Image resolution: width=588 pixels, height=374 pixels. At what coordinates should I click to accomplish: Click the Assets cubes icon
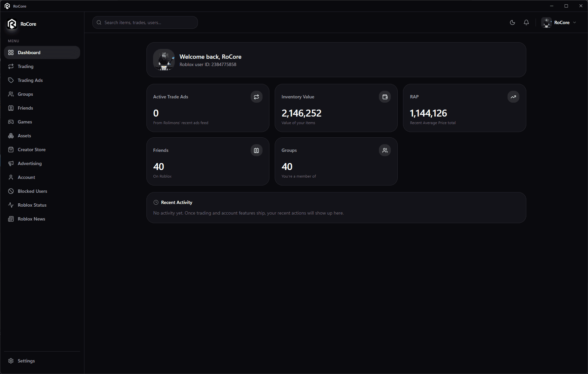tap(11, 136)
